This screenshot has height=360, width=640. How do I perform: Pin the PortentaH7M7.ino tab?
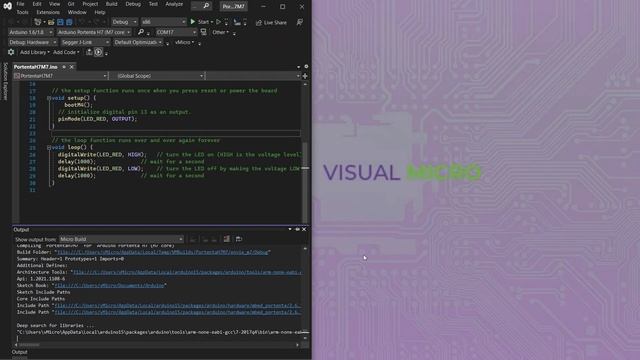64,67
